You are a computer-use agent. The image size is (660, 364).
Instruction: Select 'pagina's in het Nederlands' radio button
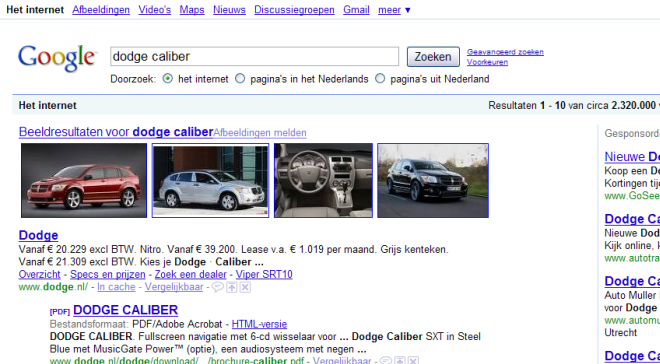240,79
